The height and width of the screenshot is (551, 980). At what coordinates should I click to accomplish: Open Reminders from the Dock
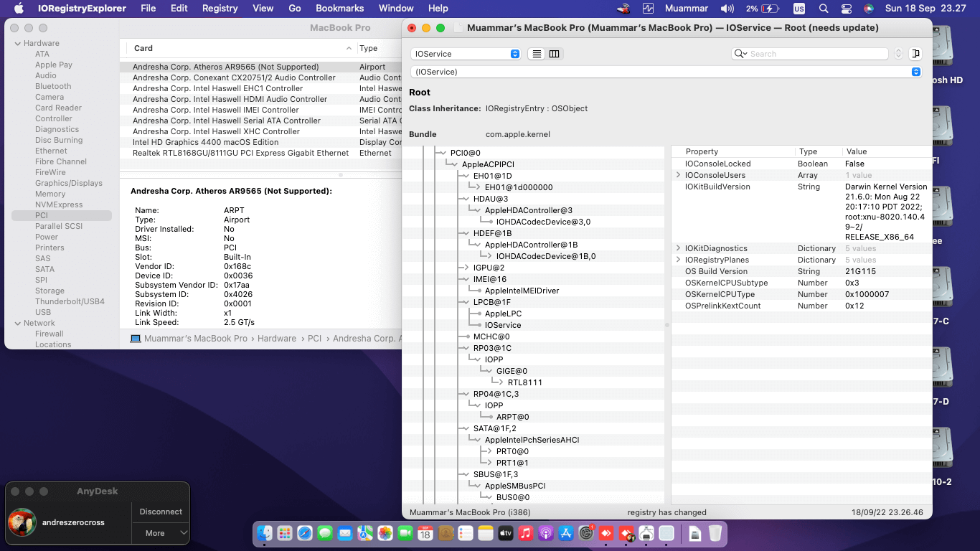click(x=466, y=533)
